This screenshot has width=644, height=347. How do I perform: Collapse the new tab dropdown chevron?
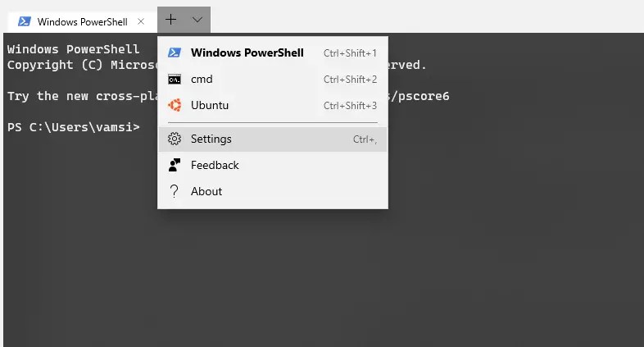pos(197,19)
